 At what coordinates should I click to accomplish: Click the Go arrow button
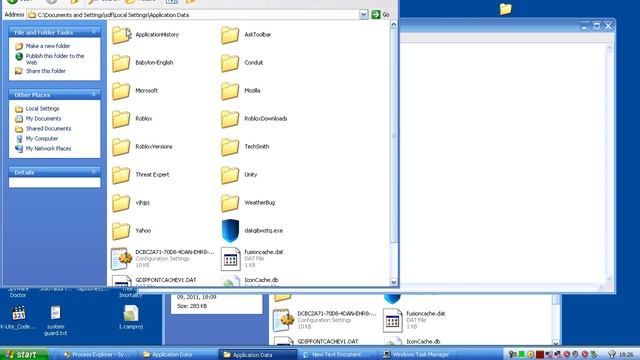(376, 15)
